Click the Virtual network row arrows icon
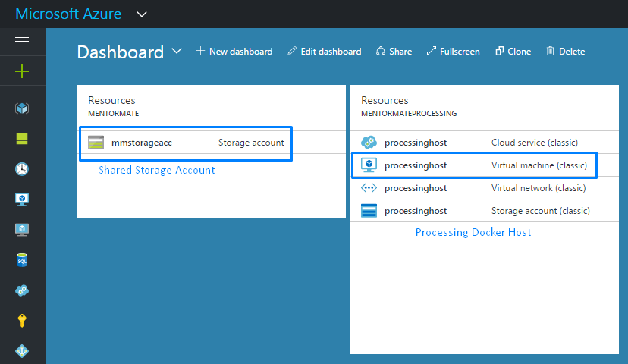Image resolution: width=628 pixels, height=364 pixels. 369,188
